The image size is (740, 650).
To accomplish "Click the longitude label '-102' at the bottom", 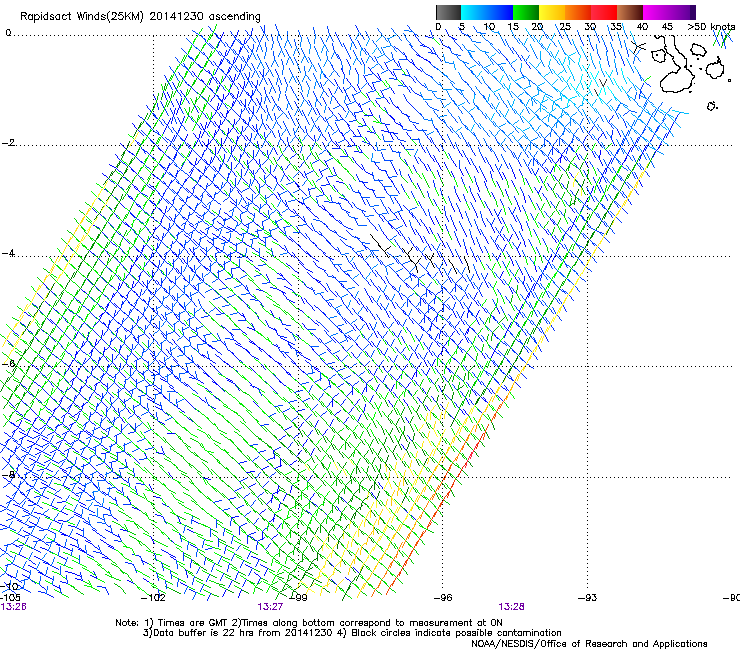I will [x=153, y=598].
